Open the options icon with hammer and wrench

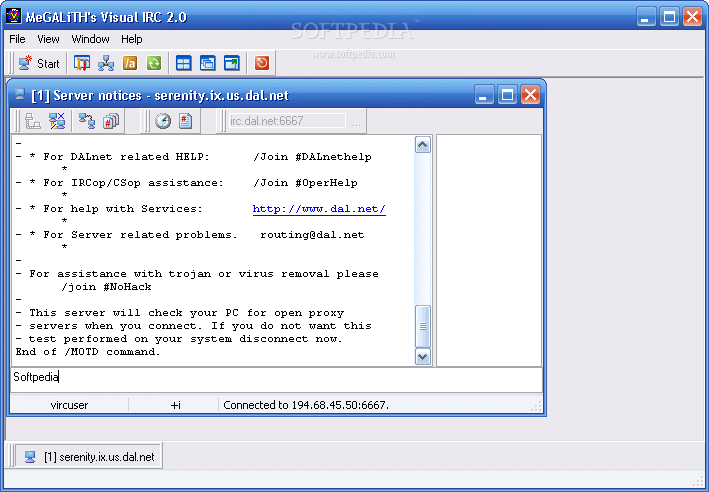click(x=82, y=63)
